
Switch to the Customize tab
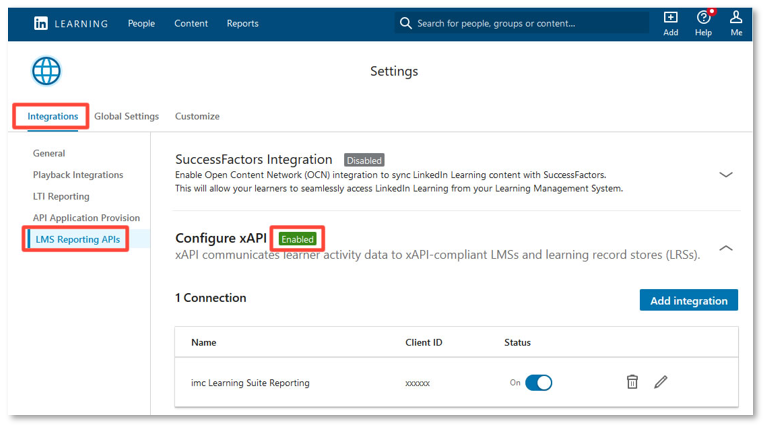[197, 116]
